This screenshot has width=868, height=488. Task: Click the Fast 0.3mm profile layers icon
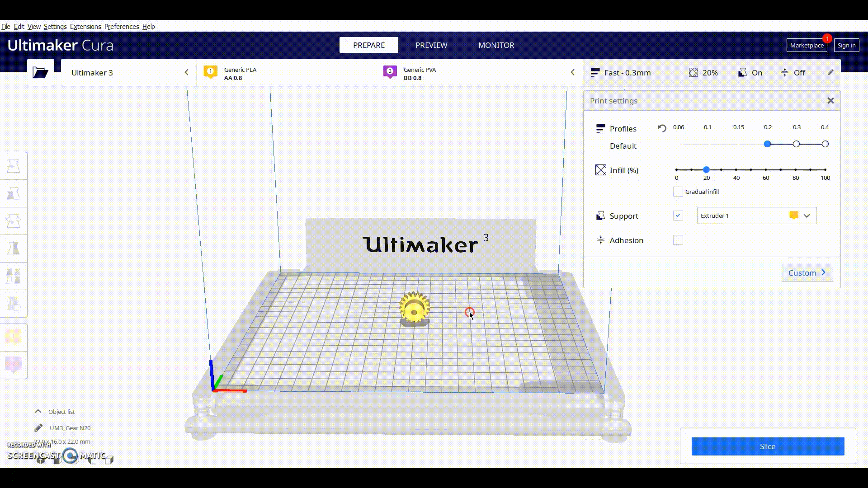pos(595,72)
